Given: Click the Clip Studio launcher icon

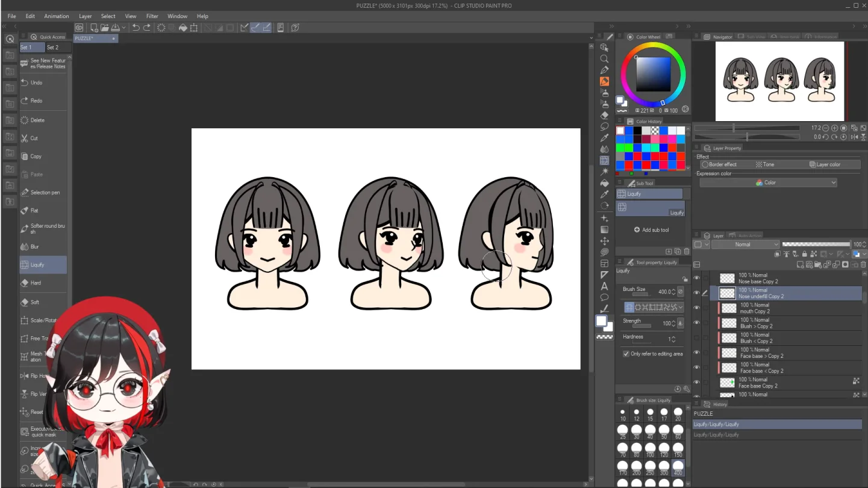Looking at the screenshot, I should [79, 28].
